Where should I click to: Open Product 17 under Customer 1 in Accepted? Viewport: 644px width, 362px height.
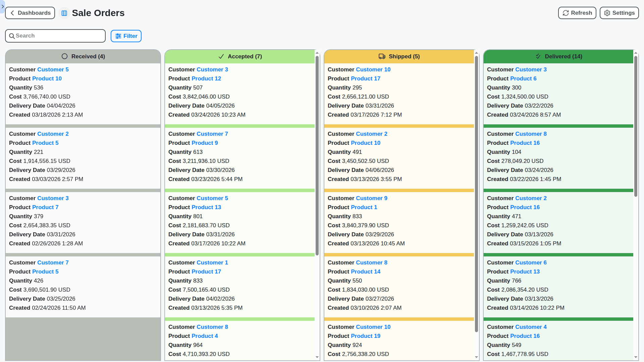(206, 271)
